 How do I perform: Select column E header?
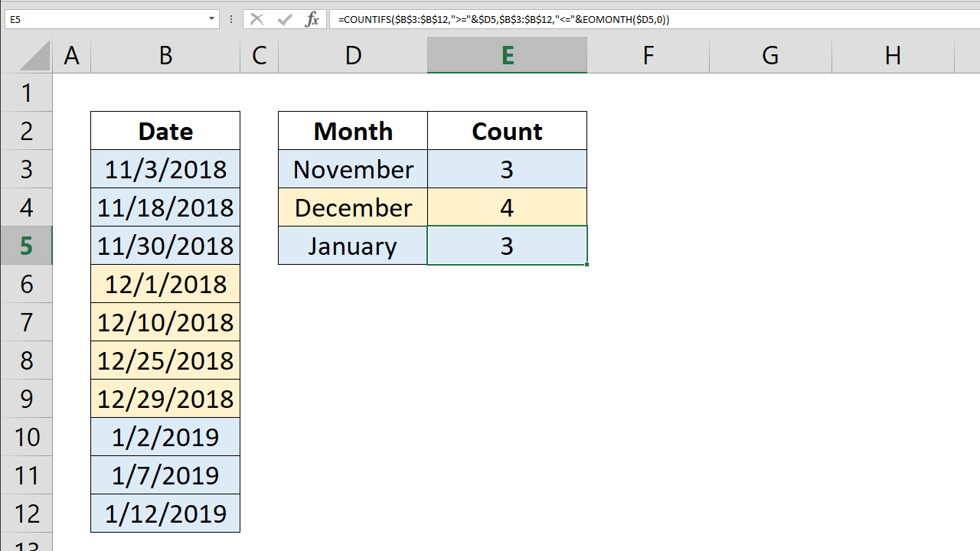[x=507, y=55]
